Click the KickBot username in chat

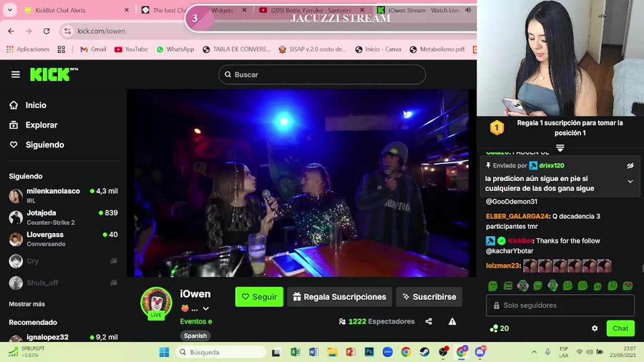tap(520, 241)
